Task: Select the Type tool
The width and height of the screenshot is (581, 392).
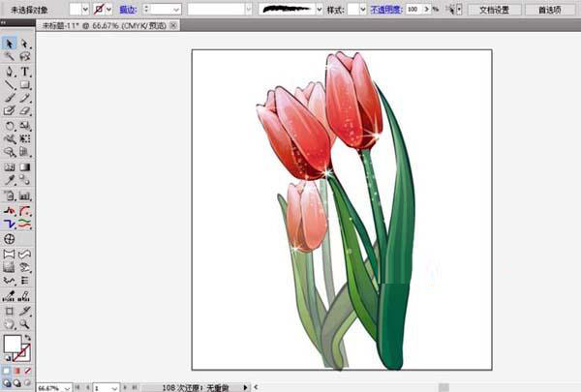Action: point(25,72)
